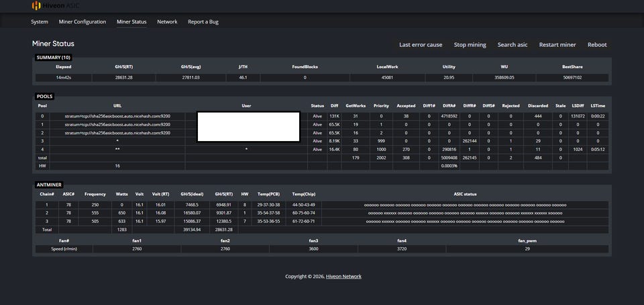Screen dimensions: 644x305
Task: Open the Report a Bug page
Action: click(x=203, y=21)
